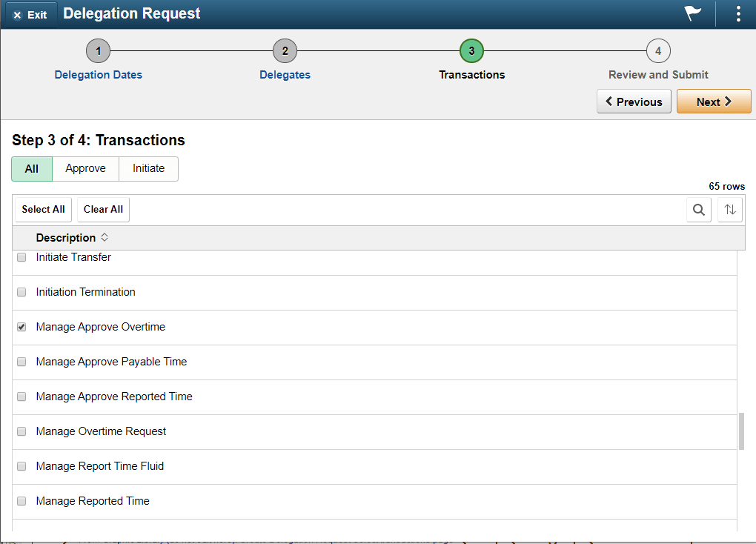
Task: Enable the Manage Reported Time checkbox
Action: [x=21, y=500]
